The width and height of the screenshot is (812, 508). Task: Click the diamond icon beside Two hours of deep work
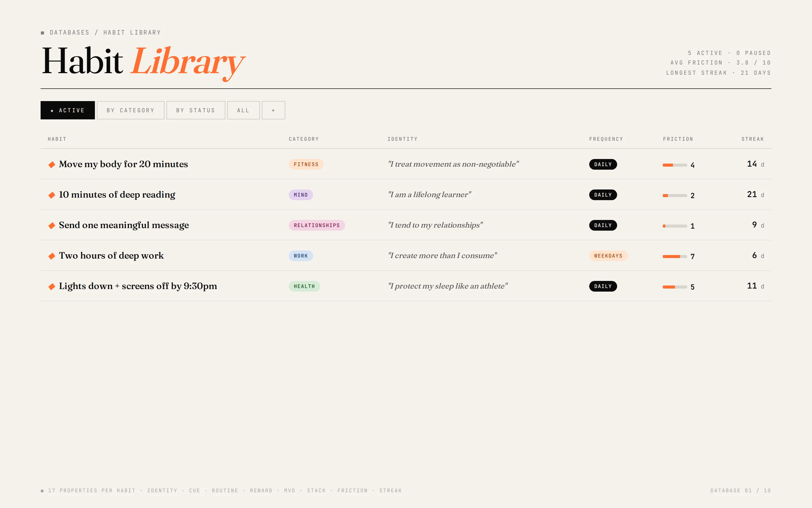[52, 256]
